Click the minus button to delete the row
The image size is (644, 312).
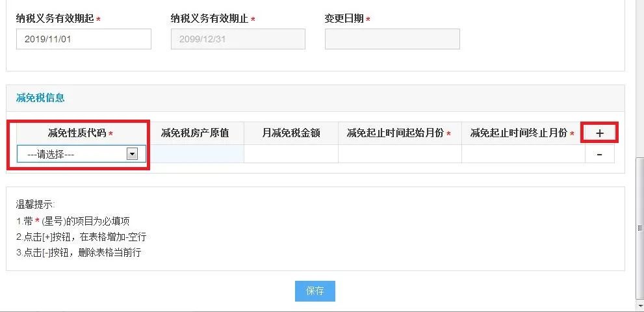click(x=599, y=154)
